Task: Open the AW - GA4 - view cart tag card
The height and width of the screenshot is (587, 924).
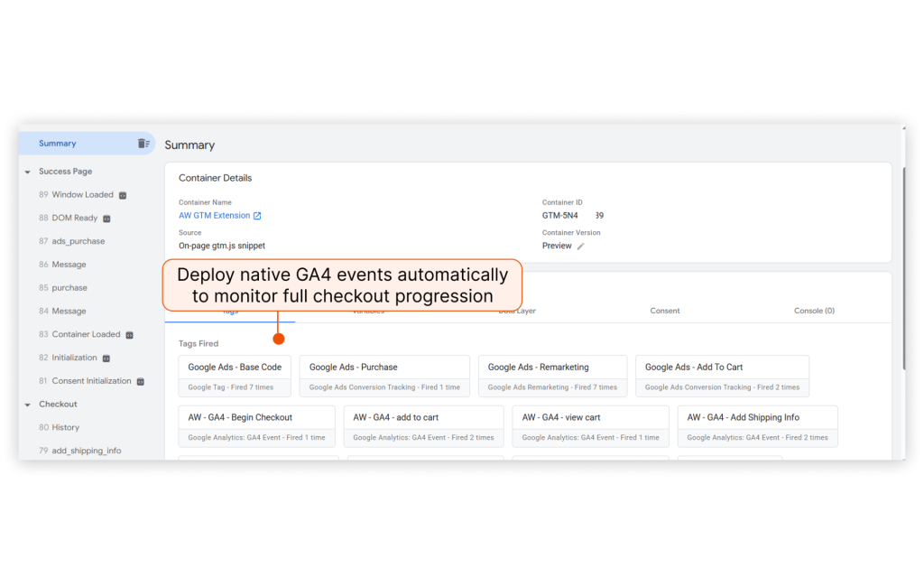Action: pos(590,426)
